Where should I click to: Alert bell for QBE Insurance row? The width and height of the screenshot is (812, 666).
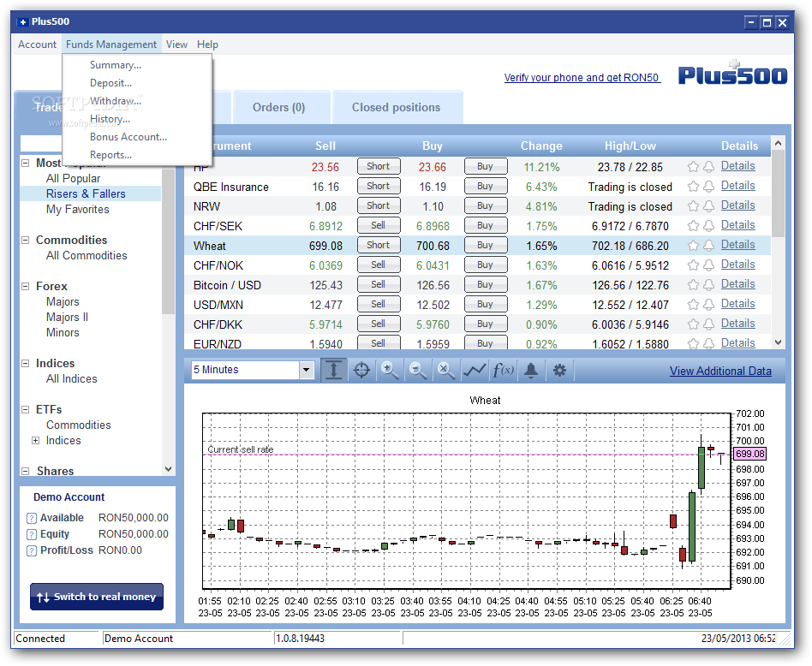pyautogui.click(x=709, y=187)
